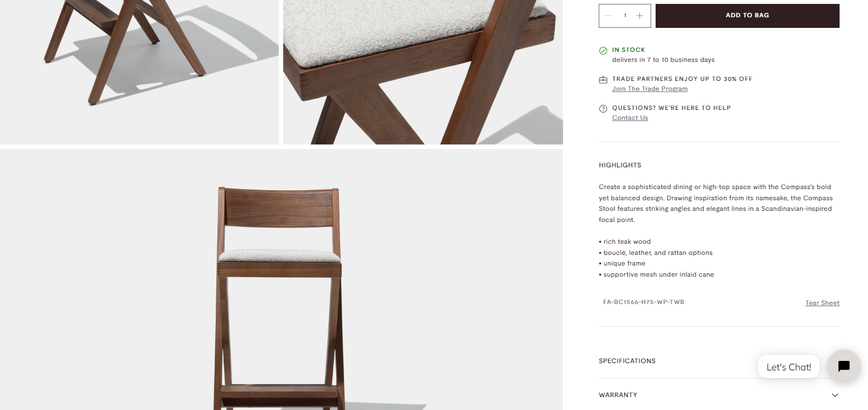The image size is (868, 410).
Task: Open the seat cushion close-up image
Action: point(423,72)
